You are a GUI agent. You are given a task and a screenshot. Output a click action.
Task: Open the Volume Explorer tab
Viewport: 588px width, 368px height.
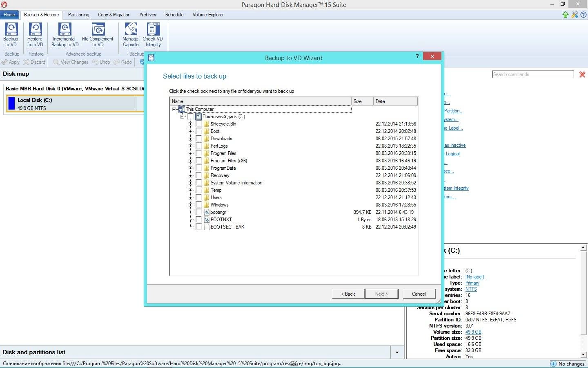pos(208,15)
